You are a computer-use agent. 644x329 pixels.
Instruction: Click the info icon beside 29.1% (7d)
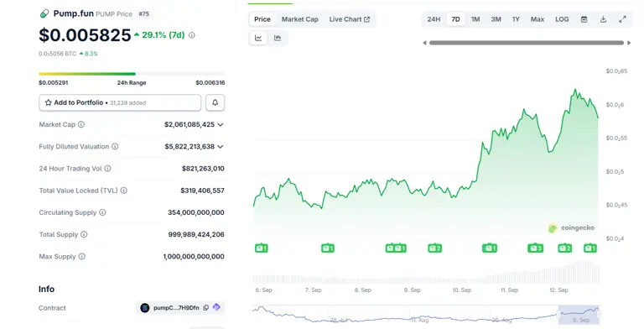[192, 35]
